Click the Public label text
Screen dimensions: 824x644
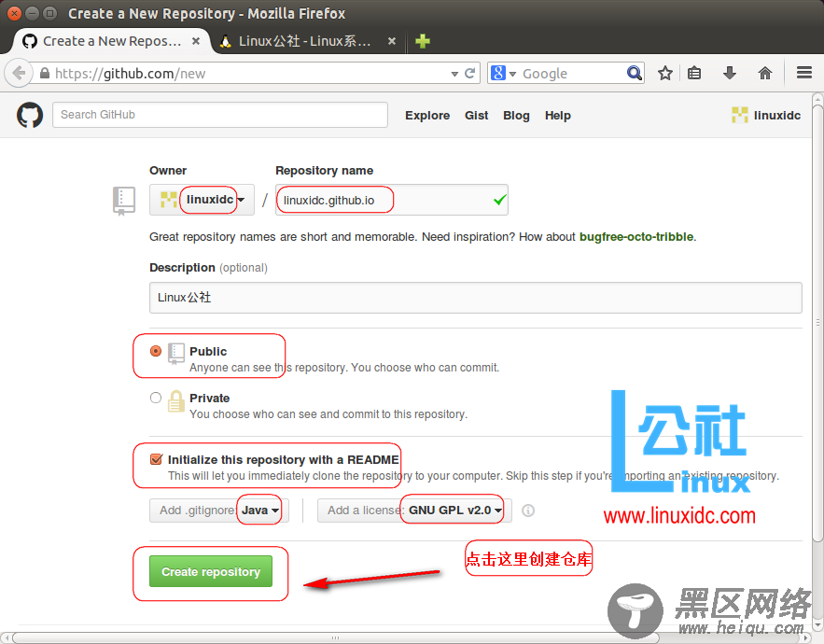(208, 351)
